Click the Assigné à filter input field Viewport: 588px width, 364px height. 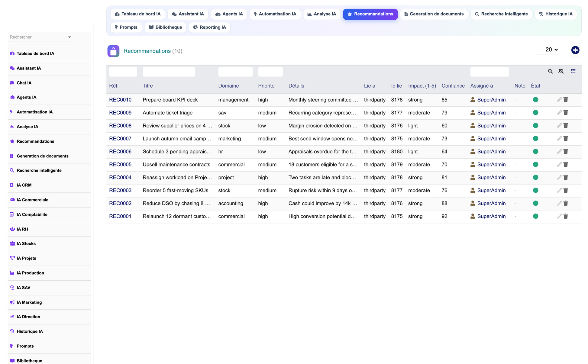(489, 72)
